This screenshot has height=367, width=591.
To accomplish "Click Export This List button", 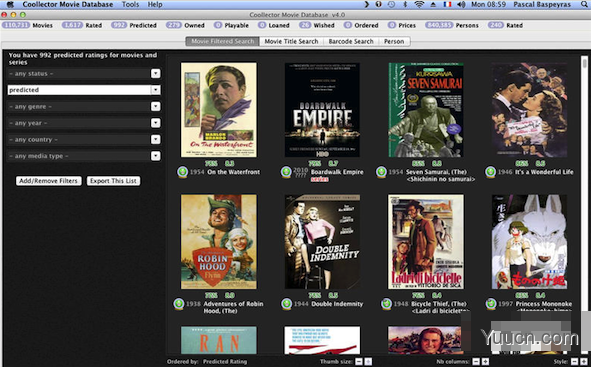I will (x=113, y=181).
